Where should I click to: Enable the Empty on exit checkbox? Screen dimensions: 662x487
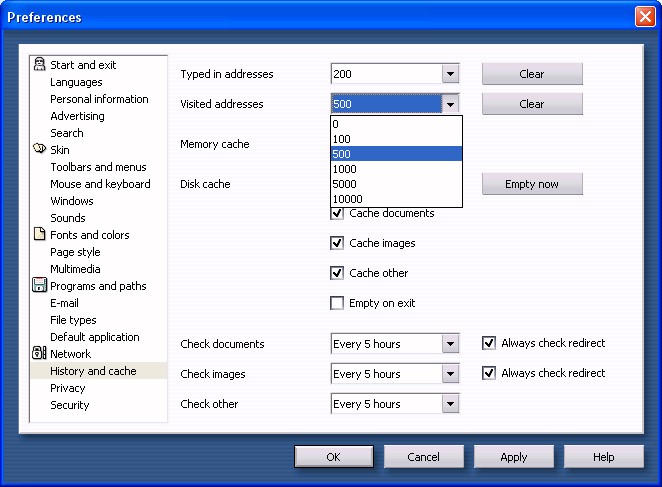(x=337, y=303)
